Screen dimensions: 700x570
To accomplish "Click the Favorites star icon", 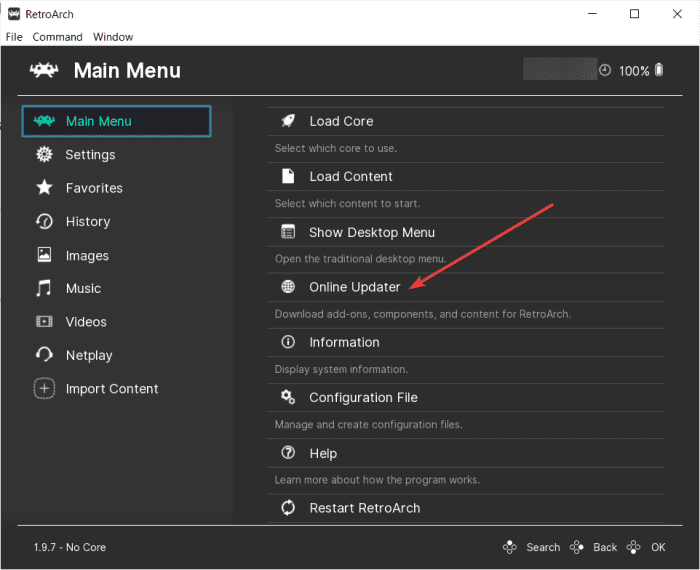I will (x=44, y=187).
